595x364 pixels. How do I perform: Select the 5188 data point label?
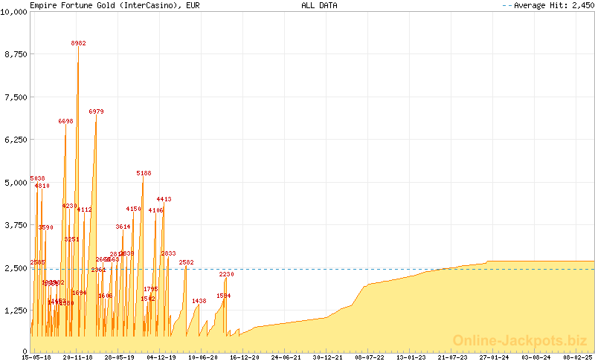[144, 173]
